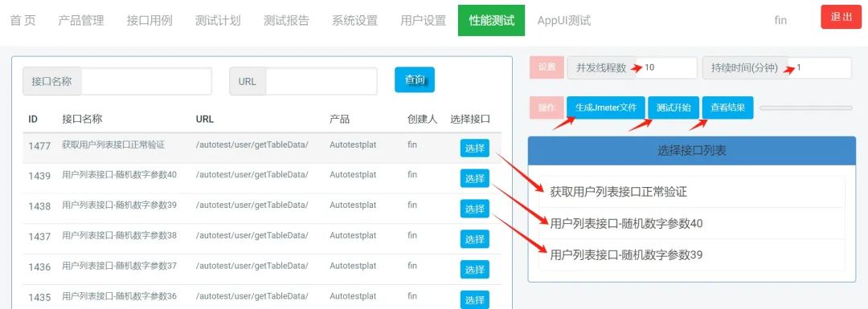Screen dimensions: 868x309
Task: Click table cell 获取用户列表接口正常验证
Action: point(113,144)
